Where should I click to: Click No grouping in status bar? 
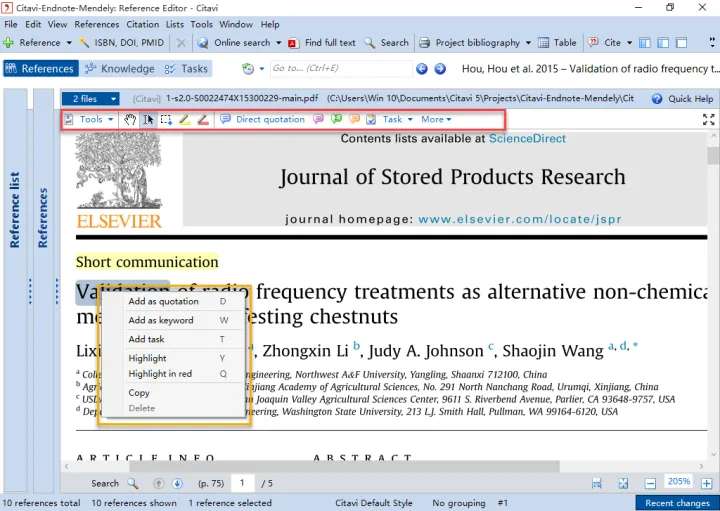point(459,503)
